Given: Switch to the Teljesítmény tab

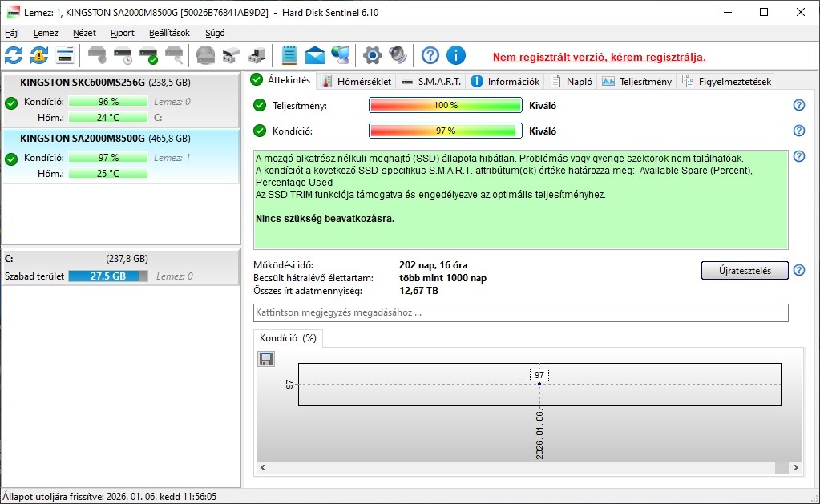Looking at the screenshot, I should point(637,82).
